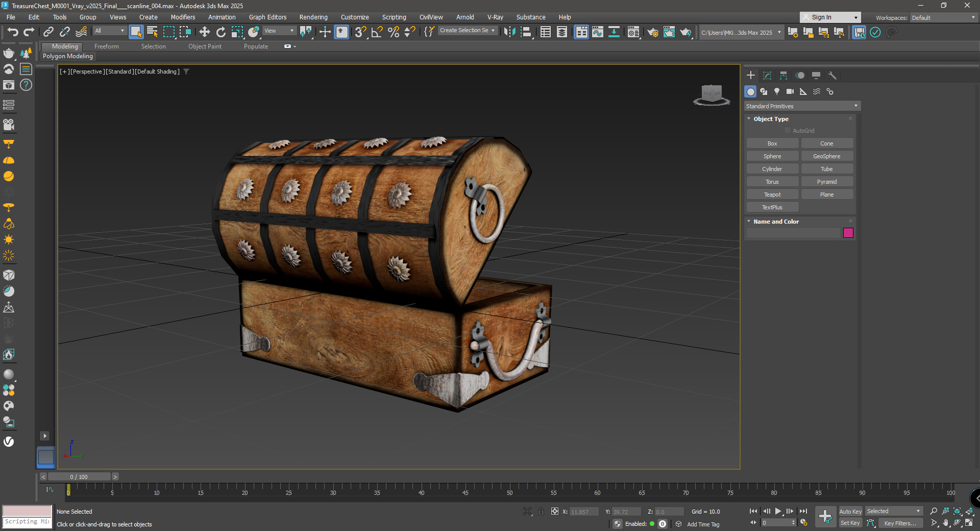Click the Teapot primitive button

[x=772, y=194]
